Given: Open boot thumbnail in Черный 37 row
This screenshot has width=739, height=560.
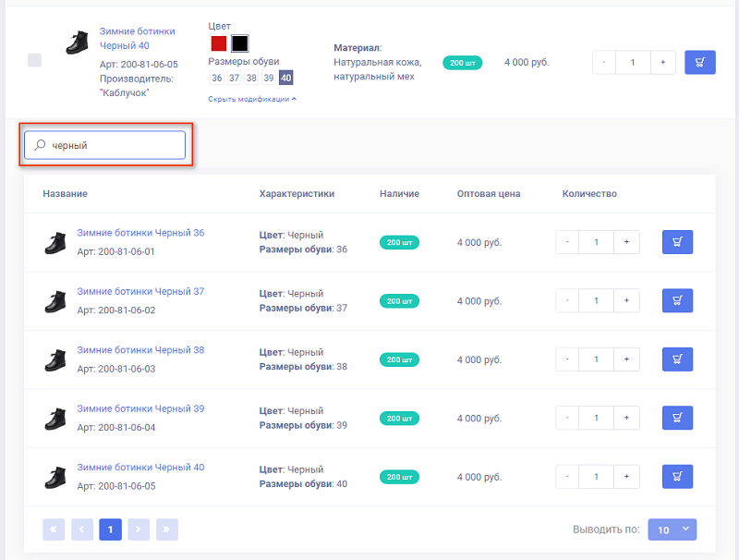Looking at the screenshot, I should 55,301.
